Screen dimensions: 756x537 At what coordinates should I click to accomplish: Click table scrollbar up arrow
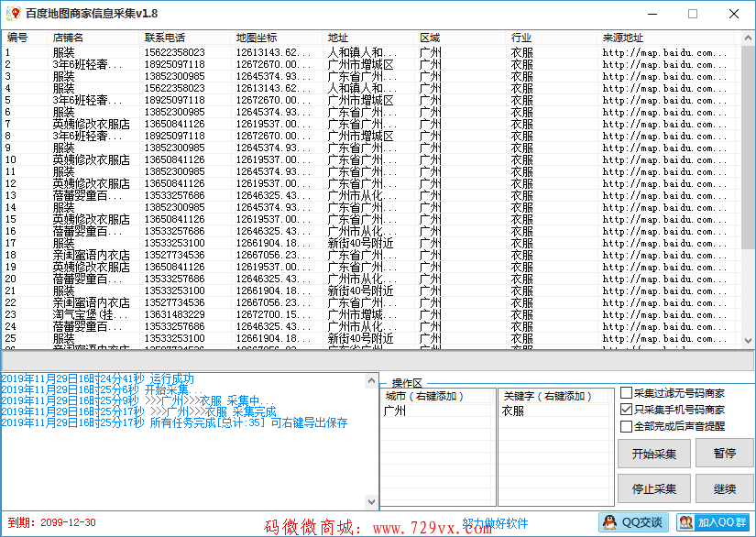point(748,38)
